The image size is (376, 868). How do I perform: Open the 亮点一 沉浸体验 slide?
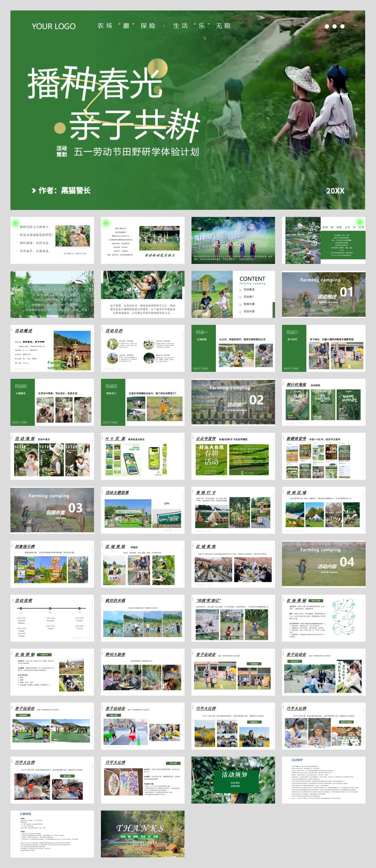(233, 348)
